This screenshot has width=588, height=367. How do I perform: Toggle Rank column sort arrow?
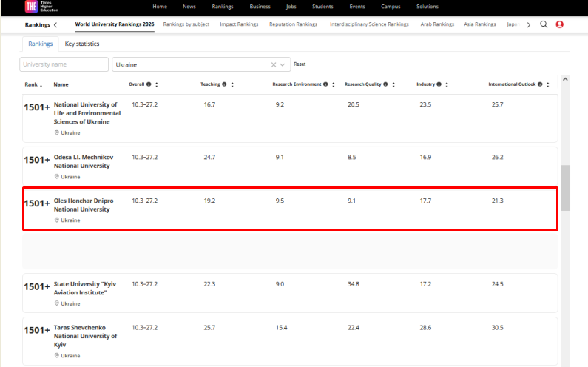tap(41, 85)
